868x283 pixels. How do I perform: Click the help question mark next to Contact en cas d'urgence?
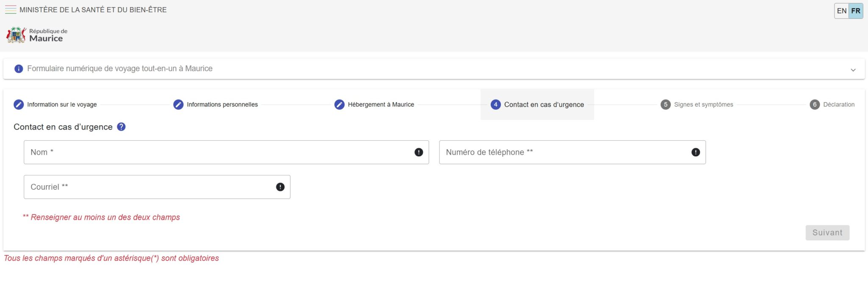click(x=121, y=127)
